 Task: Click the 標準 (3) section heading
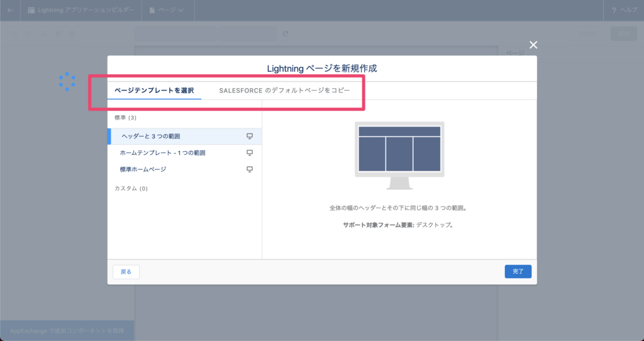[x=125, y=118]
